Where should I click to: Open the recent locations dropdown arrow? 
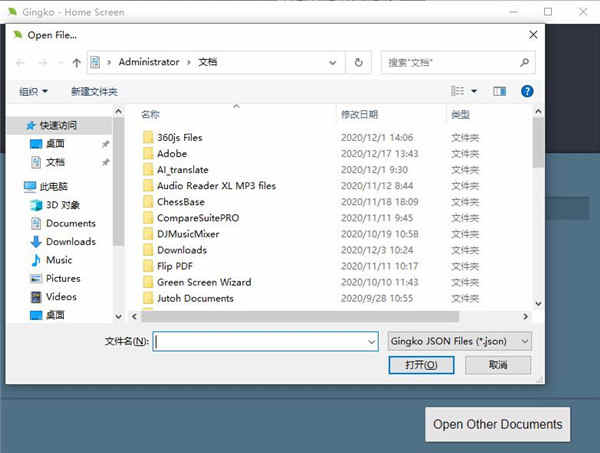(x=60, y=62)
